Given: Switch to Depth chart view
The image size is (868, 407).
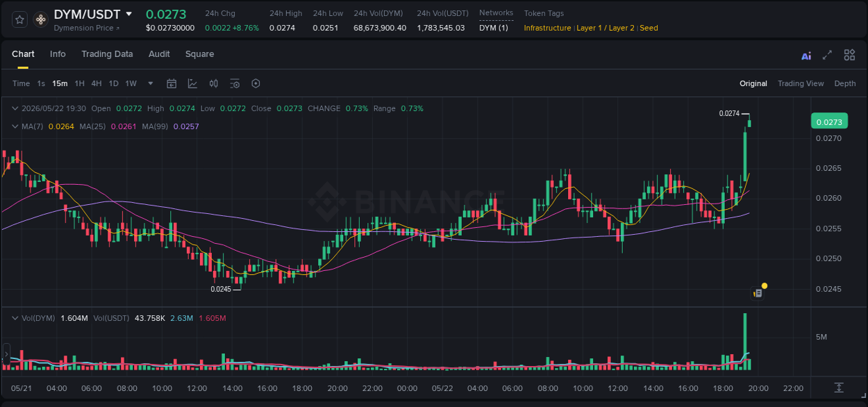Looking at the screenshot, I should coord(845,83).
